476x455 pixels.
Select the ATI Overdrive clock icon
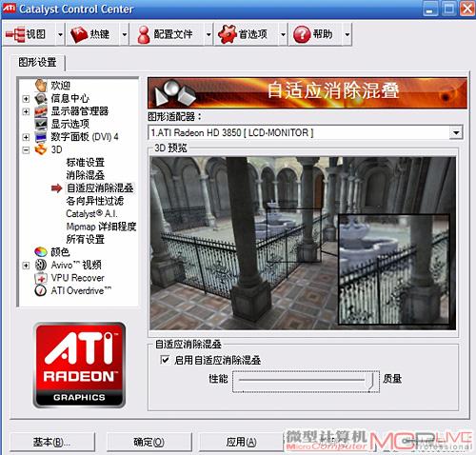coord(40,290)
